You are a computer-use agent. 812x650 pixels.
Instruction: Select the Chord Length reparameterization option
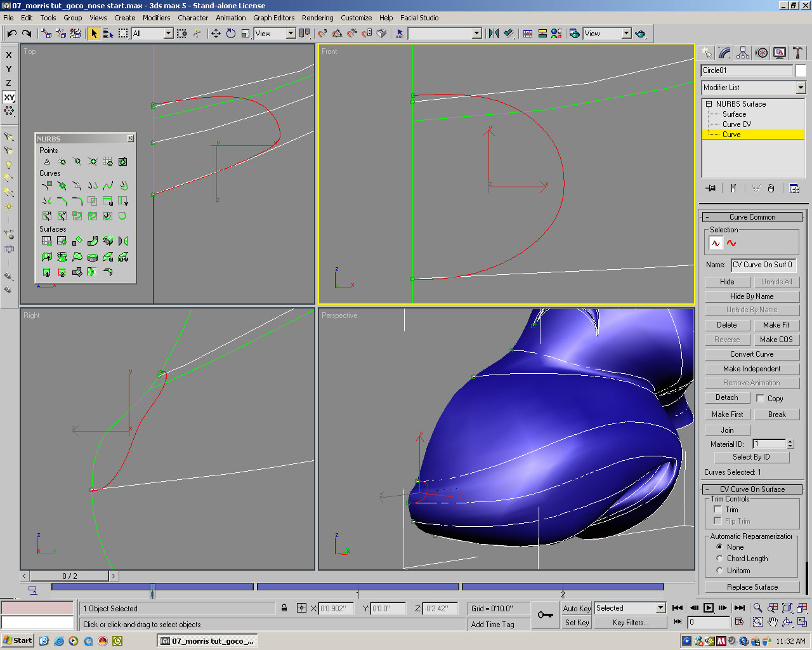719,559
